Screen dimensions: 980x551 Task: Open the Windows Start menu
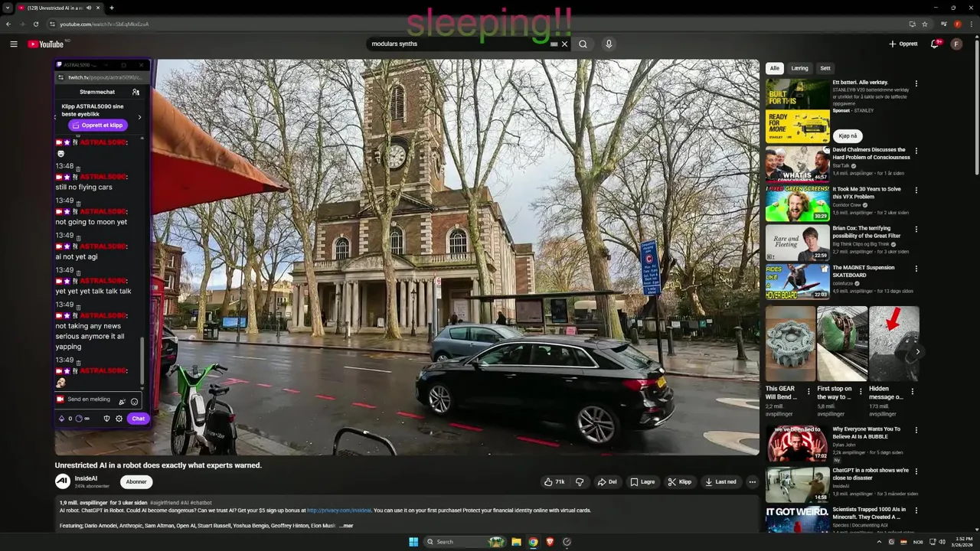[x=413, y=542]
